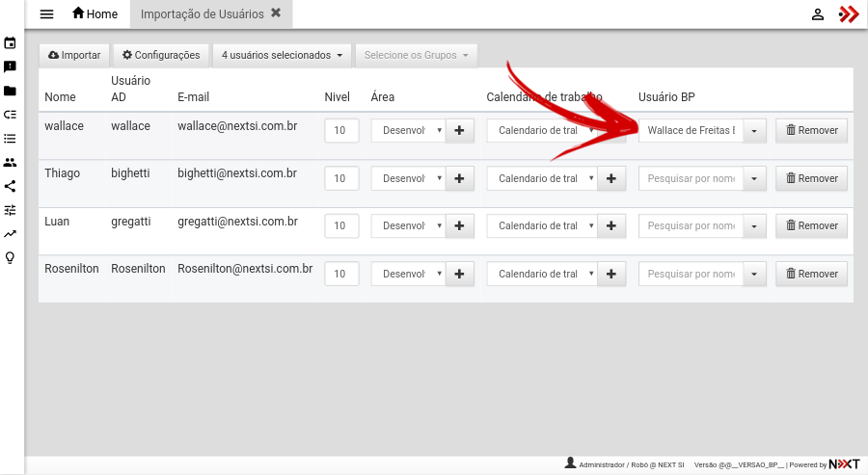Image resolution: width=868 pixels, height=475 pixels.
Task: Expand the '4 usuários selecionados' dropdown
Action: click(282, 56)
